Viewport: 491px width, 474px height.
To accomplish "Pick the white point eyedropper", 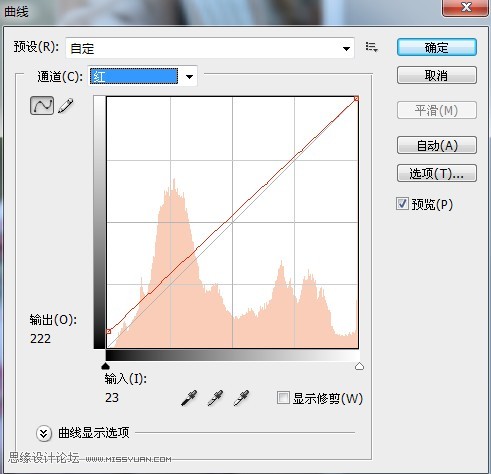I will click(241, 398).
